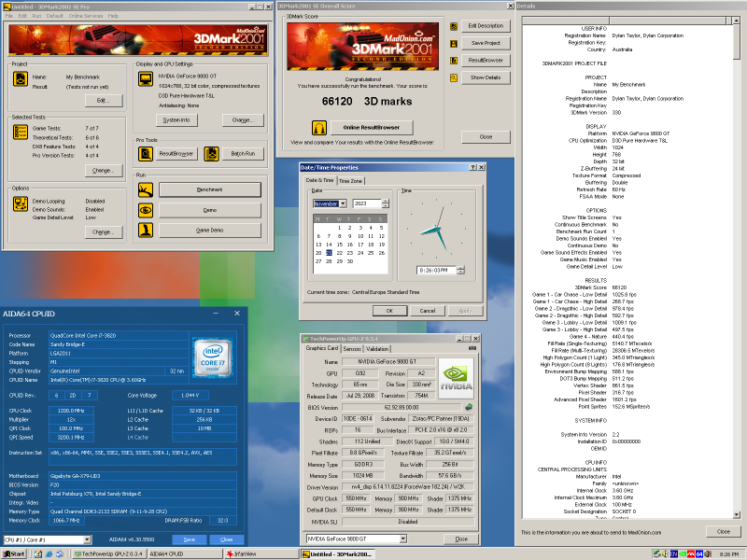This screenshot has width=747, height=560.
Task: Select day 22 in the calendar
Action: [x=339, y=253]
